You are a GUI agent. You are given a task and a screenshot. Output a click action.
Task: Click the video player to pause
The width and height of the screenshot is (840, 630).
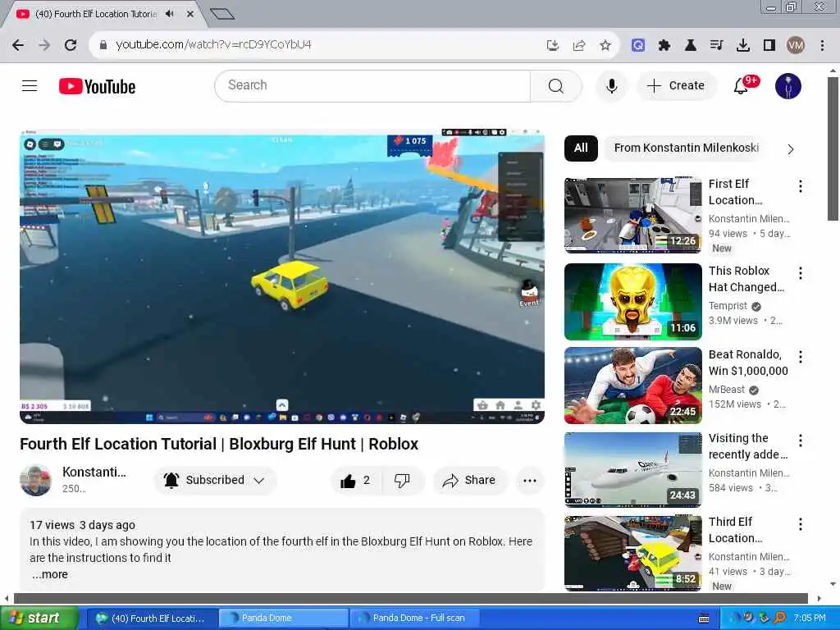coord(282,276)
